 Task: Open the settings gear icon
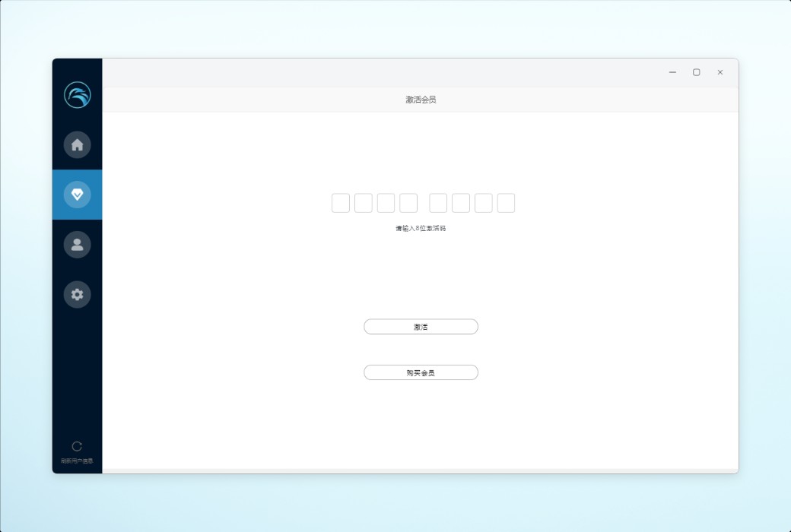(x=77, y=294)
